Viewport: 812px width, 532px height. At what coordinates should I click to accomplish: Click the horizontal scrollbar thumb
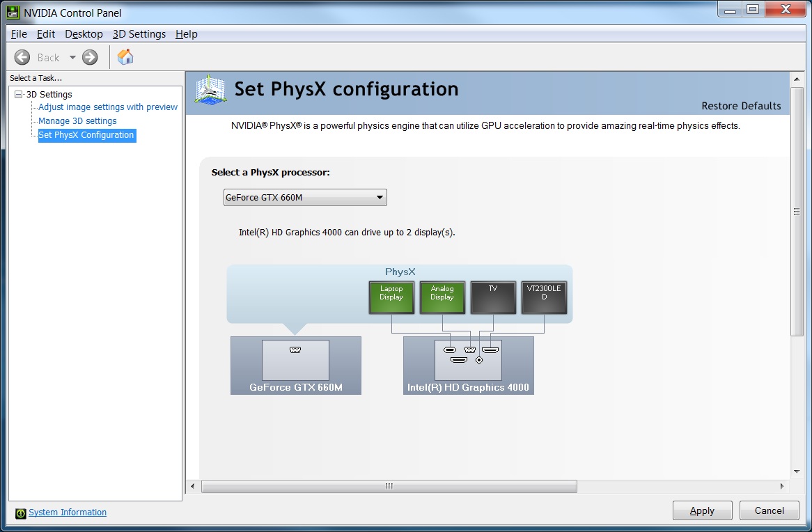click(x=389, y=487)
